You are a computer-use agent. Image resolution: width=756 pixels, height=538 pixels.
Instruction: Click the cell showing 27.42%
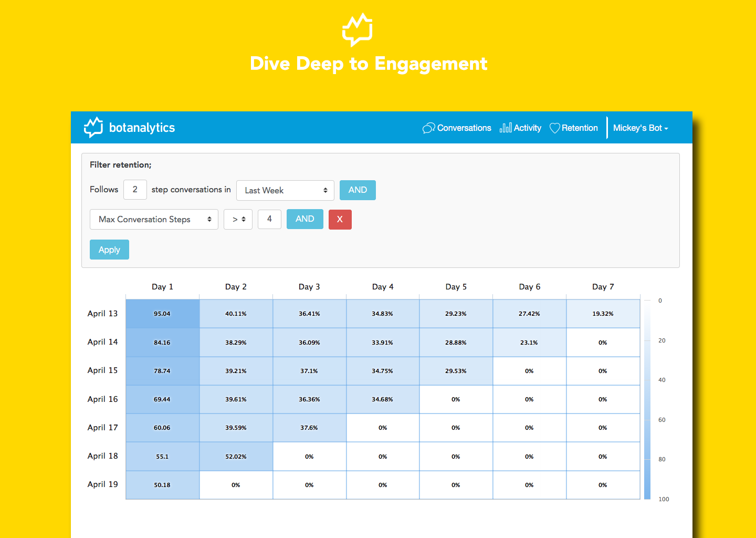529,314
